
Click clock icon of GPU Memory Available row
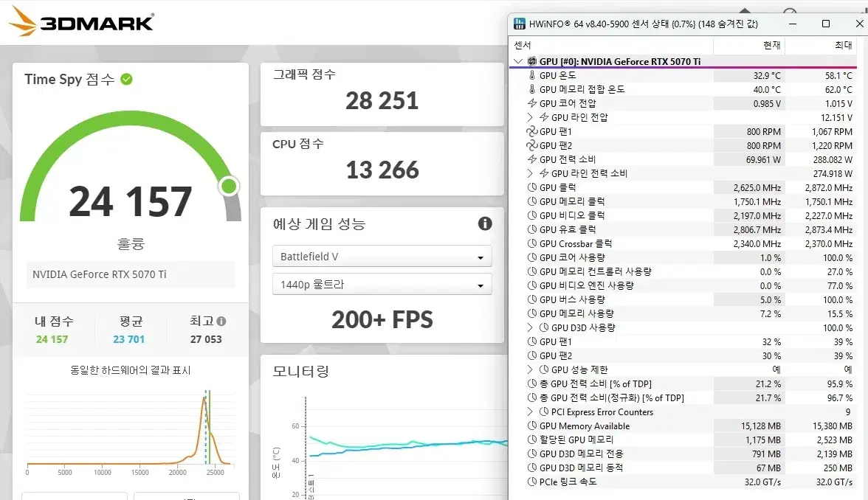click(x=532, y=426)
